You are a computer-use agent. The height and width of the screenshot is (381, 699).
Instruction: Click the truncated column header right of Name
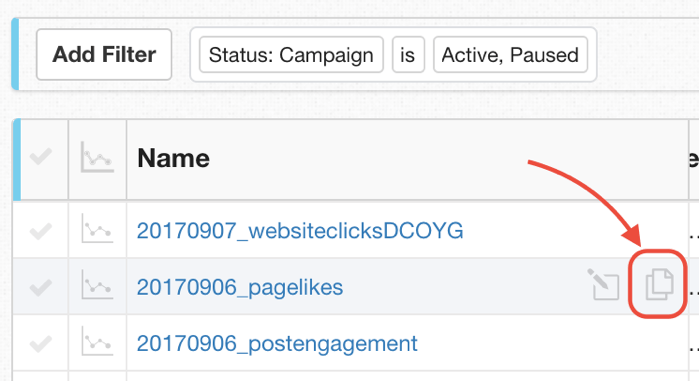[694, 159]
